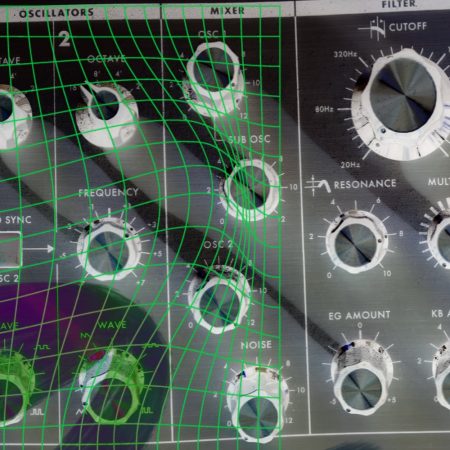The height and width of the screenshot is (450, 450).
Task: Turn the mixer OSC 1 level knob
Action: 213,79
